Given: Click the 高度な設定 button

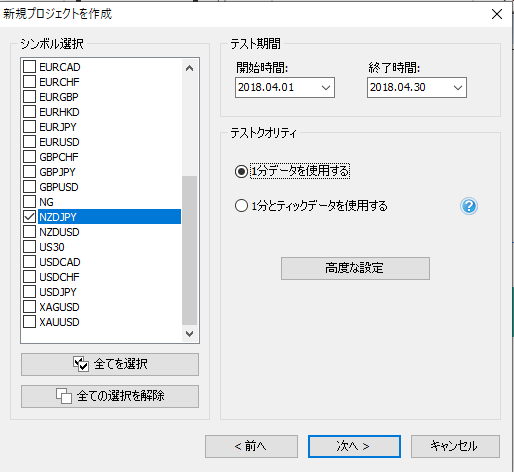Looking at the screenshot, I should (355, 268).
